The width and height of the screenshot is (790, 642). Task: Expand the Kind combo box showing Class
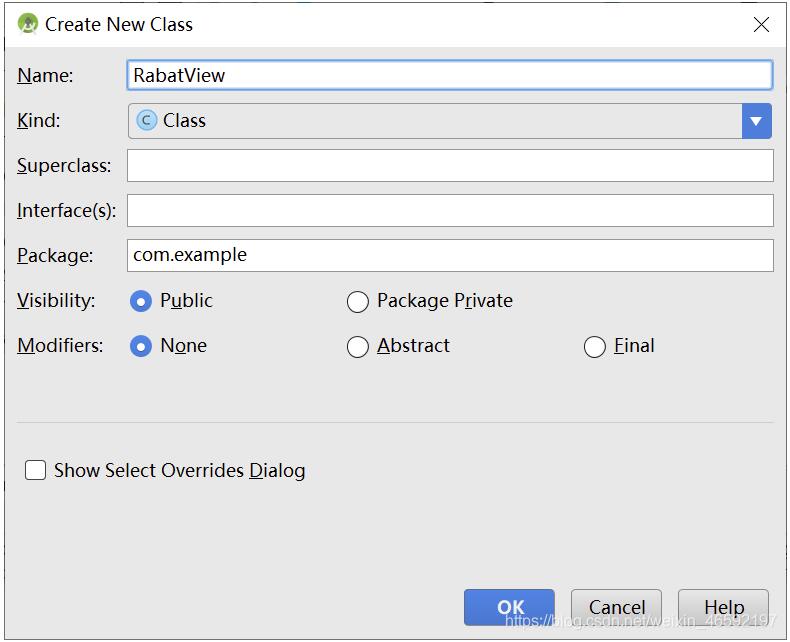(435, 121)
